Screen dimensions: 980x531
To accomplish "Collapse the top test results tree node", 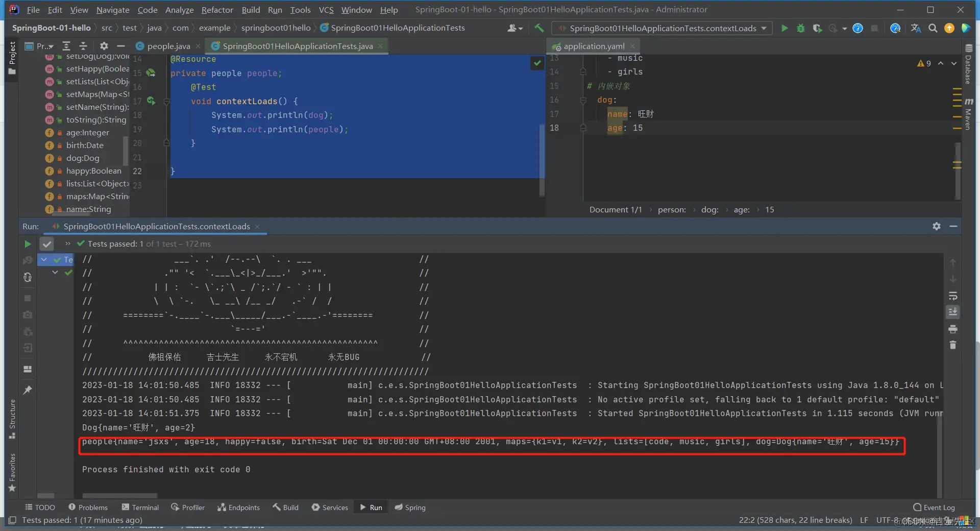I will [x=44, y=259].
